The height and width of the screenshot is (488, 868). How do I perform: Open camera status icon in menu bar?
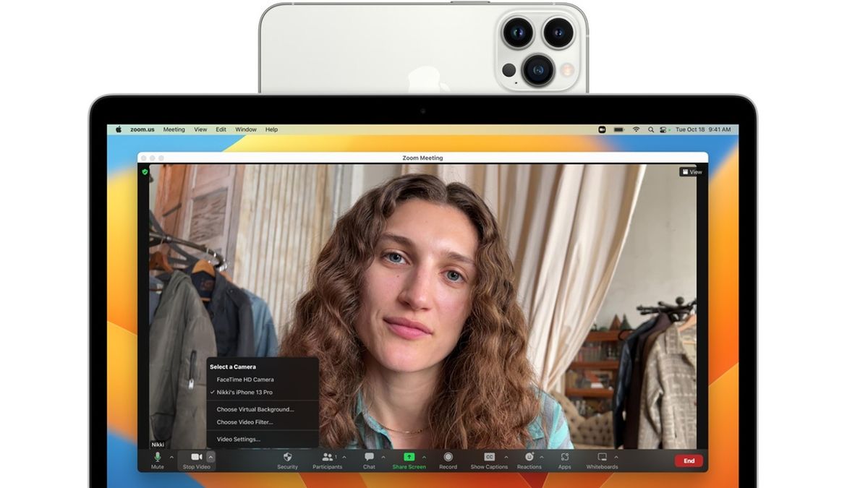[x=602, y=129]
